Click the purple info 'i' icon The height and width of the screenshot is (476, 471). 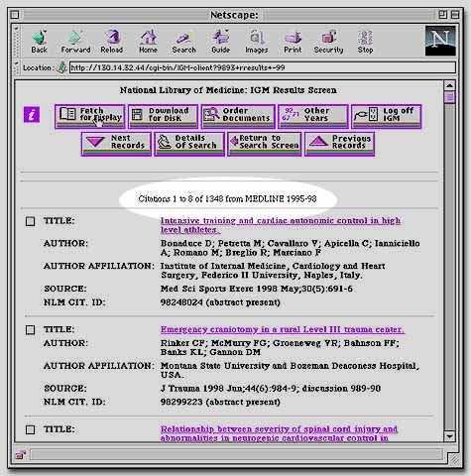pos(32,115)
